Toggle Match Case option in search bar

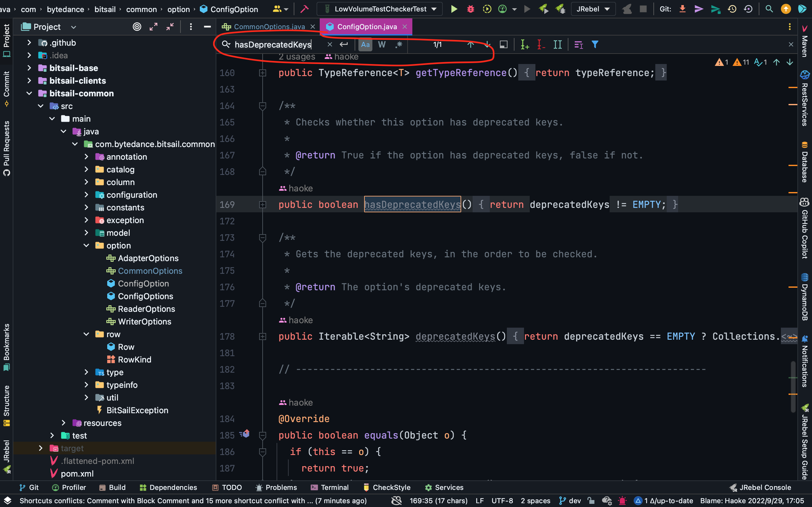click(365, 45)
